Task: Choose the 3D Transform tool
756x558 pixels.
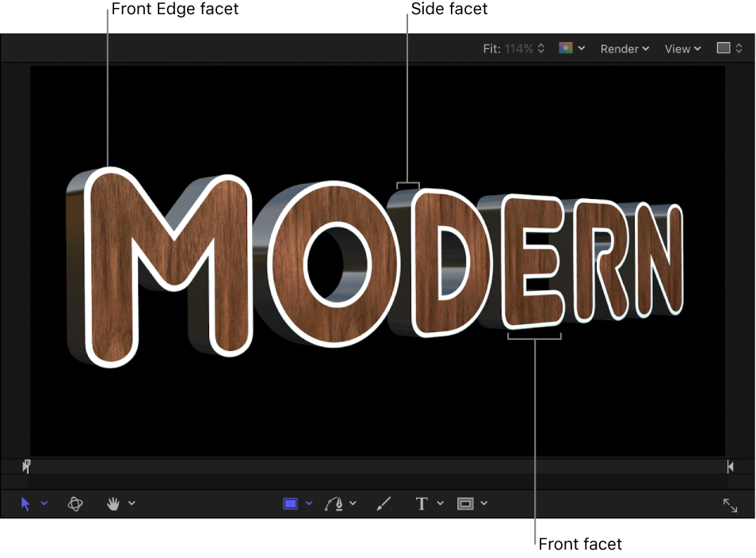Action: click(74, 503)
